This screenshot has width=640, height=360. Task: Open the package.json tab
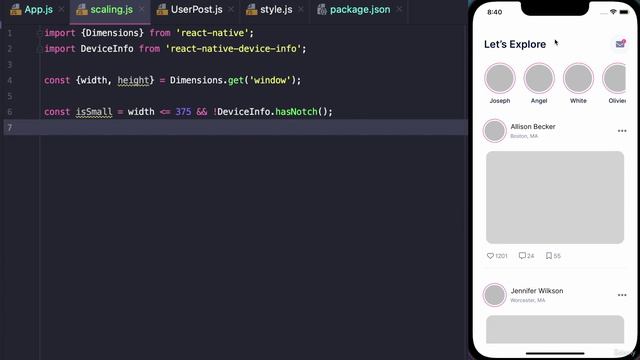(360, 10)
